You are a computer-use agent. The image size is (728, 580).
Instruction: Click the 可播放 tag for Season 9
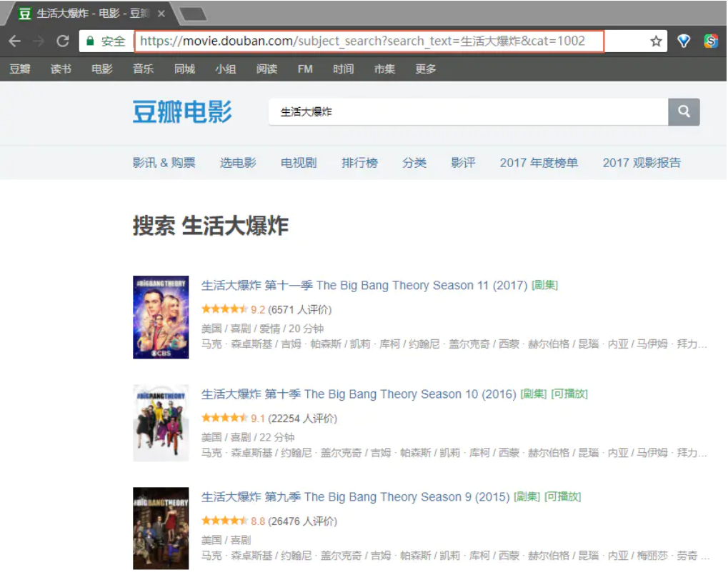point(562,496)
